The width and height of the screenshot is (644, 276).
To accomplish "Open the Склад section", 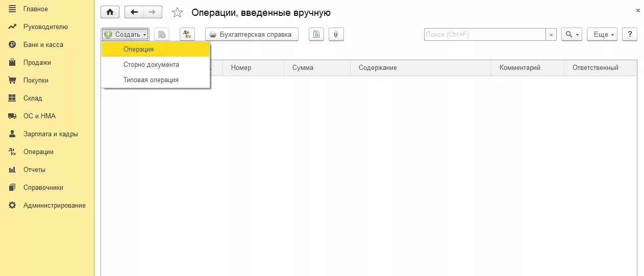I will click(33, 98).
